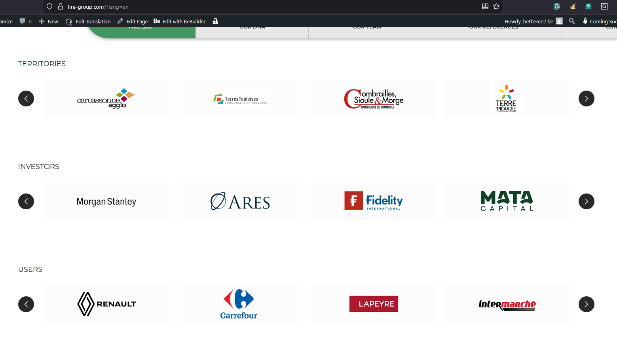Open the New content menu
The image size is (617, 364).
[49, 21]
